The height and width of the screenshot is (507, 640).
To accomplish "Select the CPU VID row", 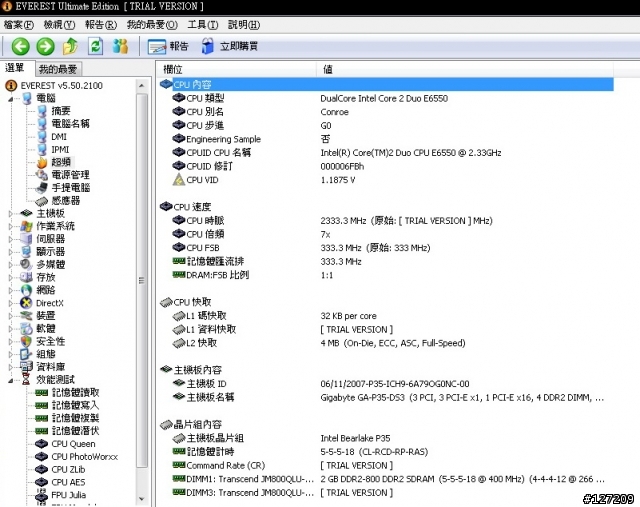I will (386, 180).
